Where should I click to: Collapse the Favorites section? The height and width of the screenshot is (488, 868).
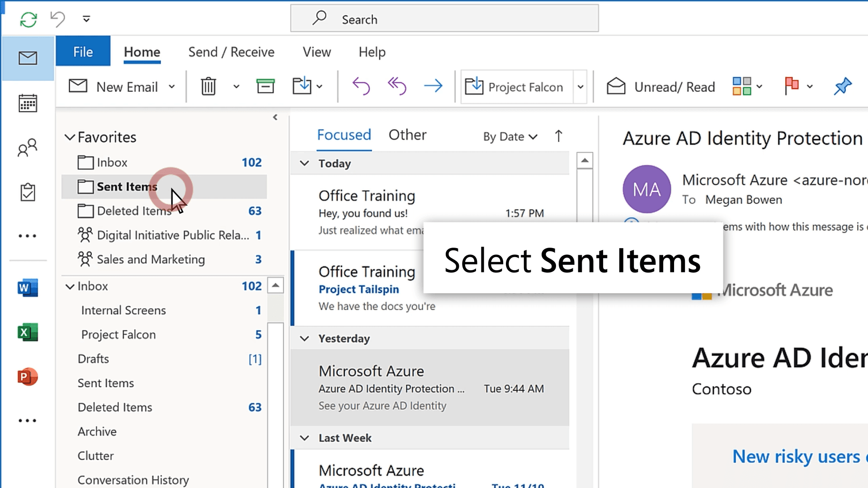click(x=70, y=137)
